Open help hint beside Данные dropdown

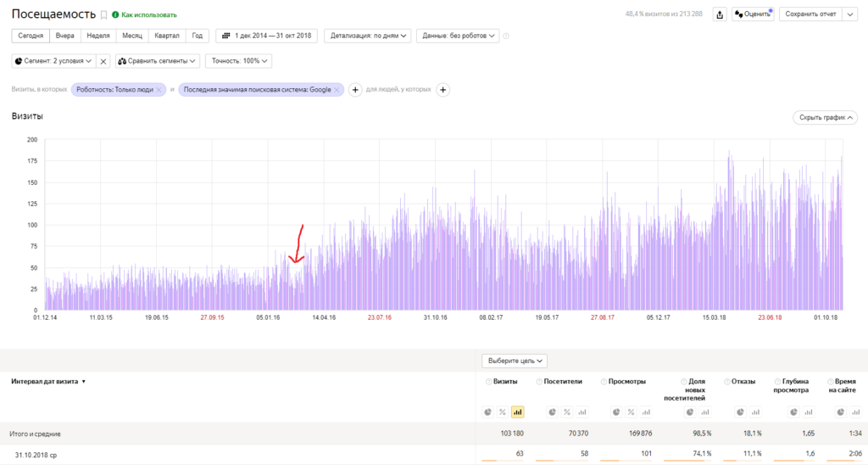coord(506,36)
